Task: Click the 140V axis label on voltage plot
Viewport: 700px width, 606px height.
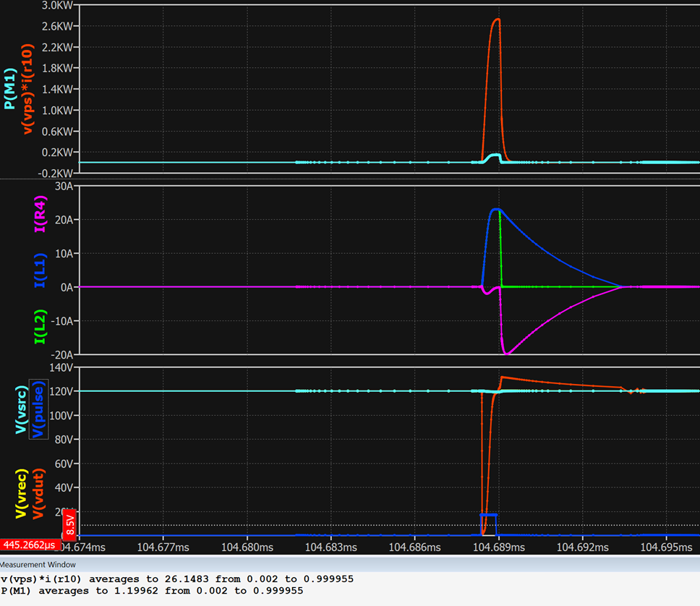Action: [x=61, y=366]
